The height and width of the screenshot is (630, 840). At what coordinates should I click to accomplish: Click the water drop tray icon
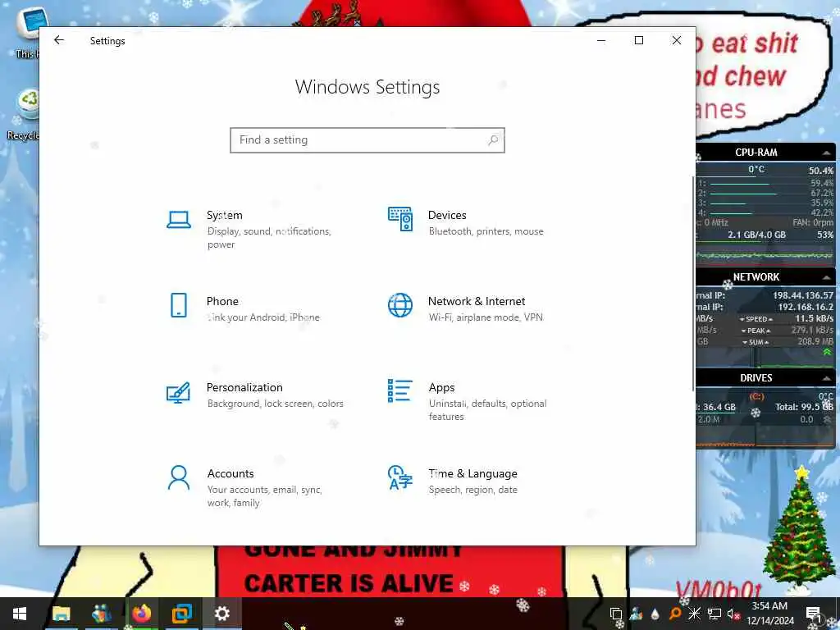pyautogui.click(x=655, y=614)
